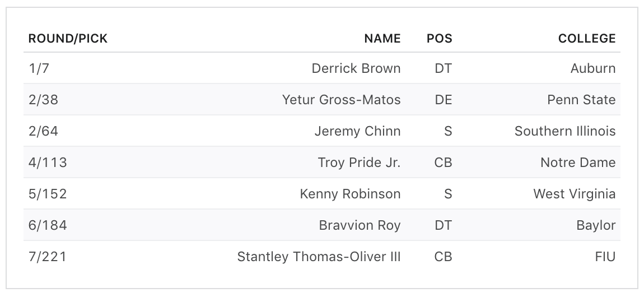The image size is (644, 297).
Task: Click the POS column header
Action: pyautogui.click(x=439, y=39)
